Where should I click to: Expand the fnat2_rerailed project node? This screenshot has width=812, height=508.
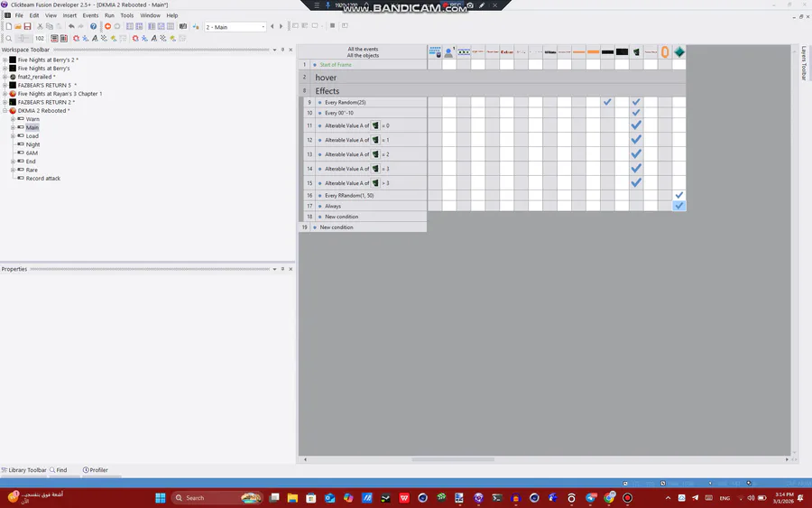pos(5,77)
